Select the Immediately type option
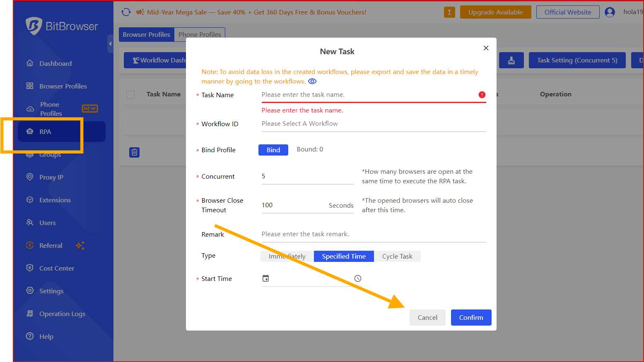The image size is (644, 362). tap(287, 257)
